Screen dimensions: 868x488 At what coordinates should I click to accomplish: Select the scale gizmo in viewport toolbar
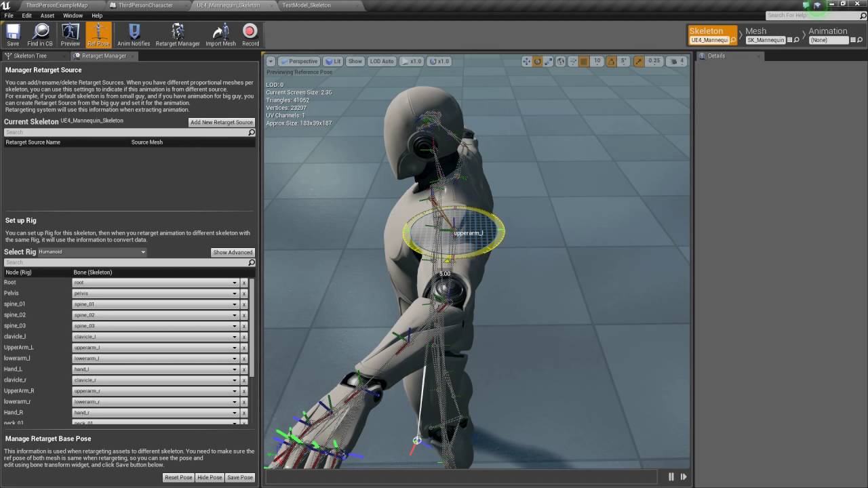click(x=549, y=61)
